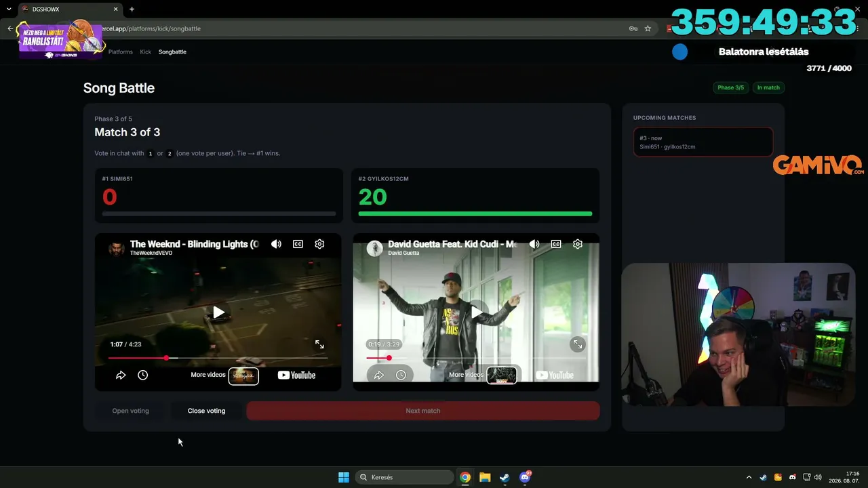Open settings gear on Blinding Lights video
Viewport: 868px width, 488px height.
pos(319,244)
